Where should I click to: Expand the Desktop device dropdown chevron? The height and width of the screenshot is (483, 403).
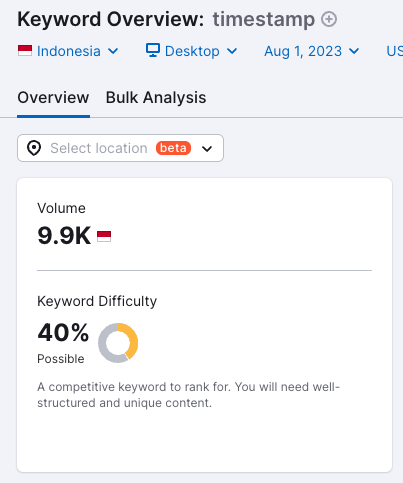tap(232, 51)
